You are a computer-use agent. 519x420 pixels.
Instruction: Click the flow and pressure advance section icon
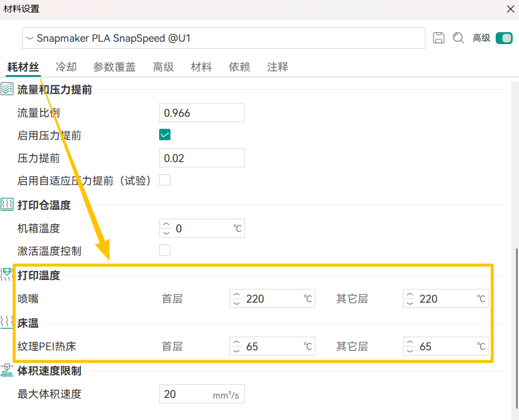pyautogui.click(x=7, y=89)
